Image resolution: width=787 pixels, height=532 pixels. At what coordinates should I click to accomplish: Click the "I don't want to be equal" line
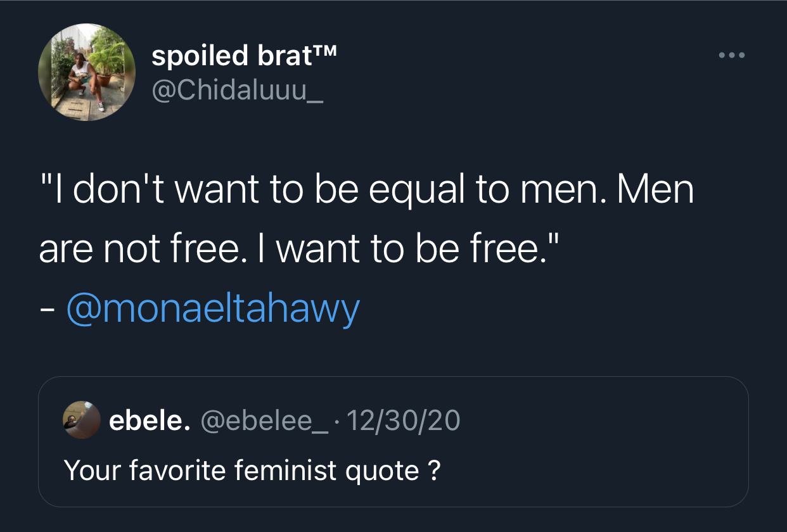253,189
